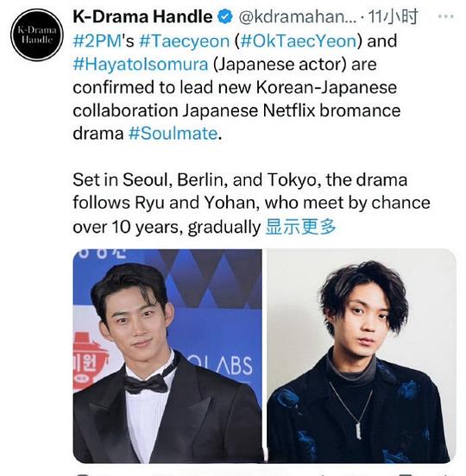Open the #HayatoIsomura hashtag
This screenshot has height=476, width=466.
141,64
